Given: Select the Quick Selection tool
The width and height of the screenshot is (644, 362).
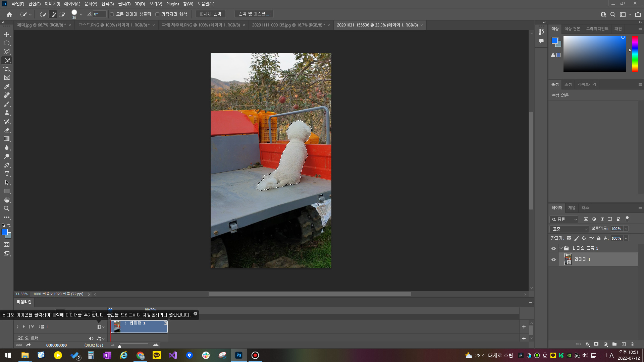Looking at the screenshot, I should click(x=7, y=60).
